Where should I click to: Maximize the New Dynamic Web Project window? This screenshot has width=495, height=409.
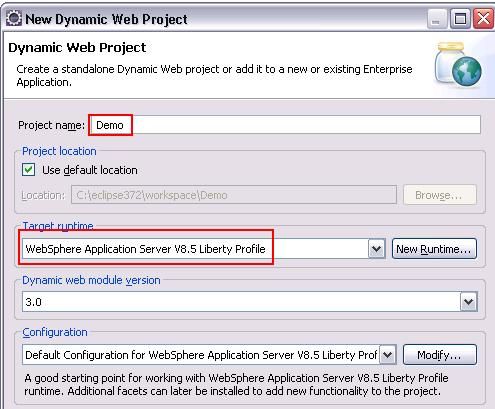coord(460,19)
